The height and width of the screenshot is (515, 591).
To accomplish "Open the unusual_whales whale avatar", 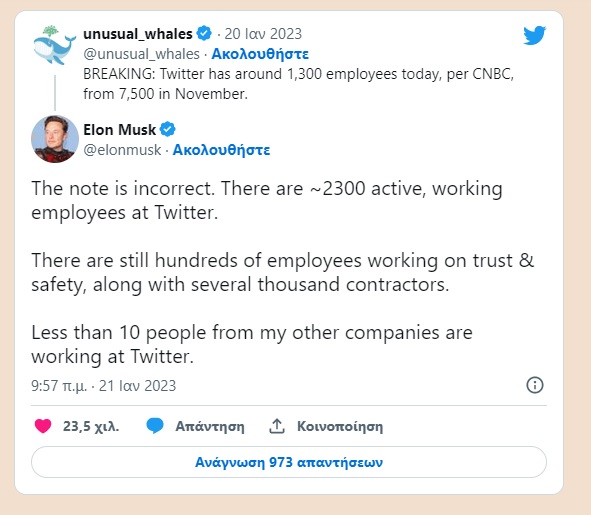I will [54, 45].
